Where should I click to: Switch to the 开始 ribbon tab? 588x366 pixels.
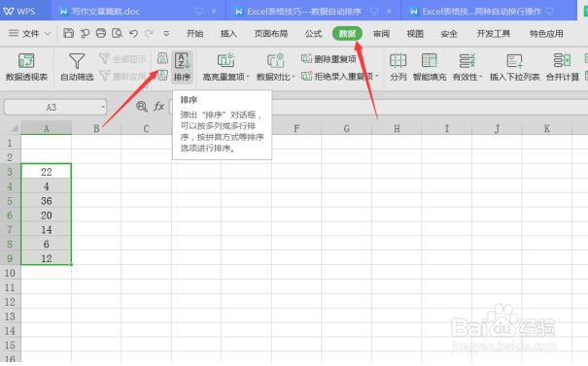pos(195,34)
